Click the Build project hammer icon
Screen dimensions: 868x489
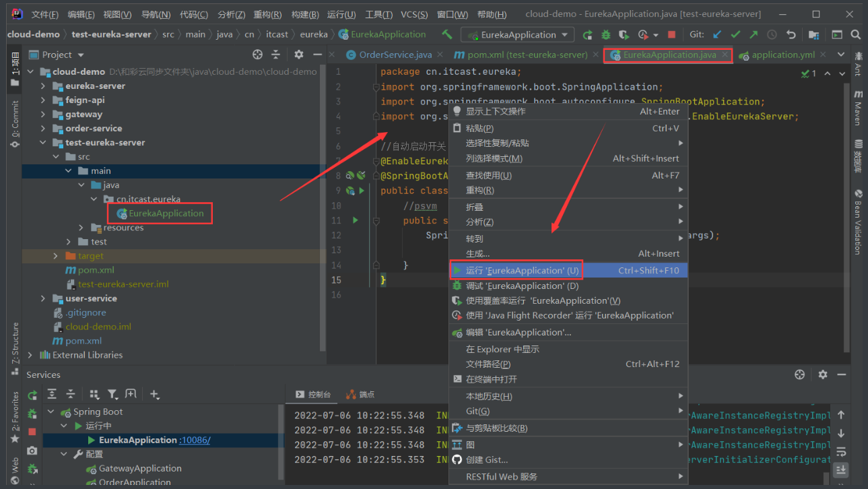click(447, 34)
